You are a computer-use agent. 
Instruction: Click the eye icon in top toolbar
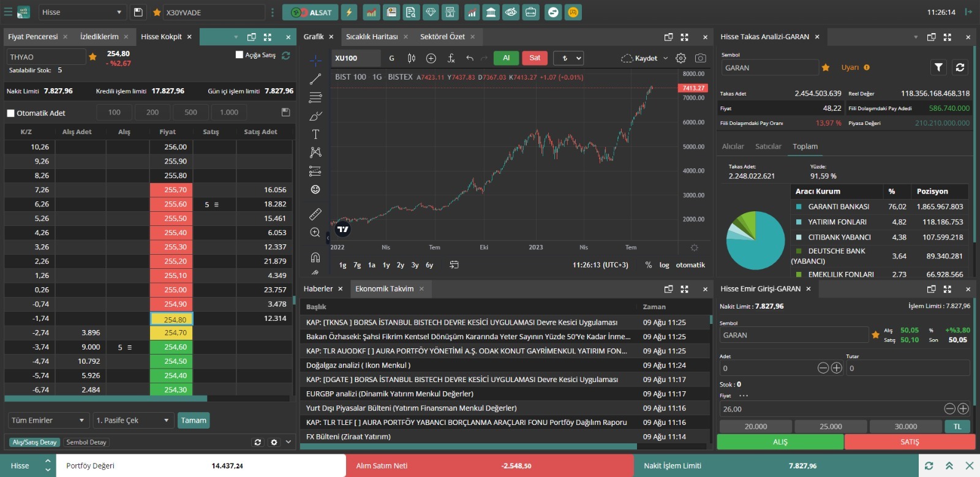point(511,12)
